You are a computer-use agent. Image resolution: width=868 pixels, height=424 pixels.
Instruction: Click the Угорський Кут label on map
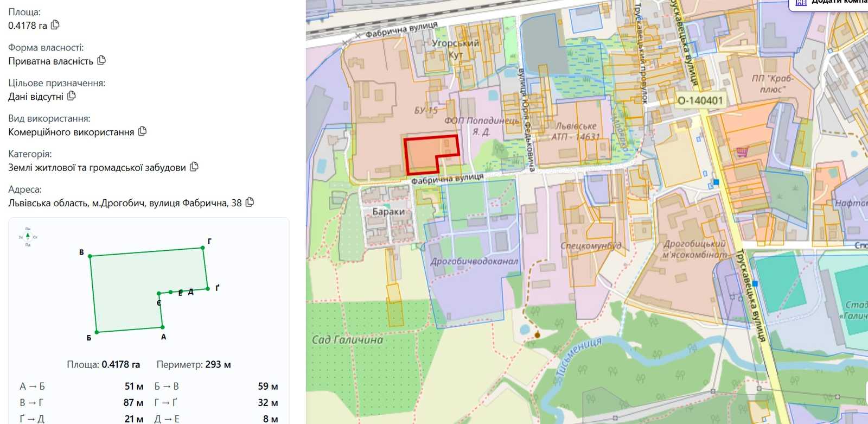[x=456, y=49]
